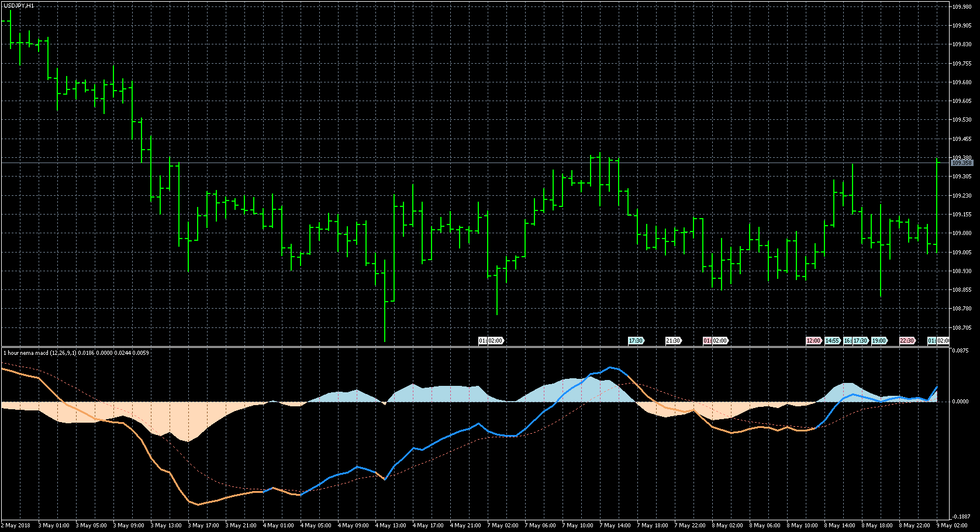Click the USDJPY,H1 chart title label
This screenshot has width=980, height=532.
(x=19, y=5)
